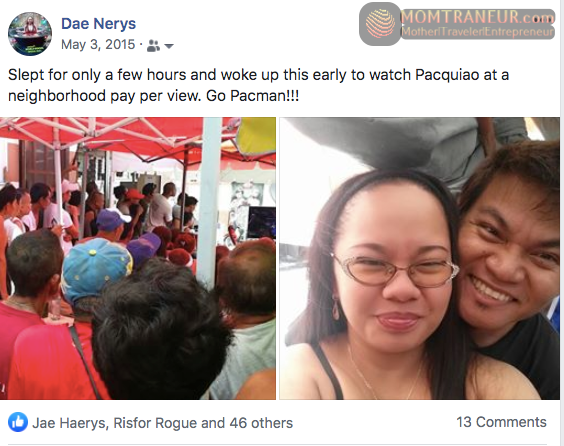Click the blue Like reaction icon
564x446 pixels.
click(x=18, y=422)
